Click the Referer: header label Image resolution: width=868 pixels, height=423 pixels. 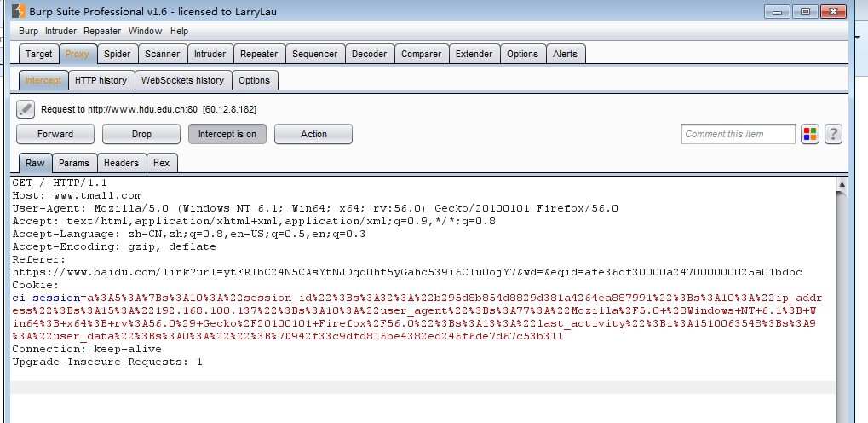coord(38,259)
